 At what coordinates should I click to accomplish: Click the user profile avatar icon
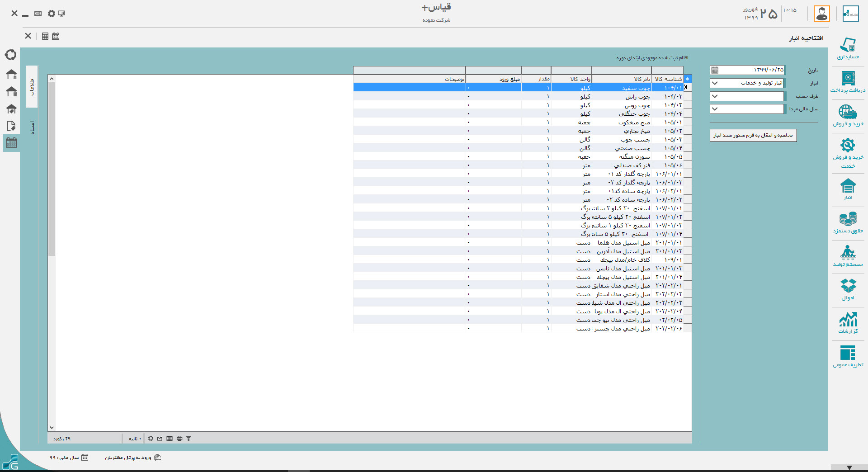pos(821,14)
